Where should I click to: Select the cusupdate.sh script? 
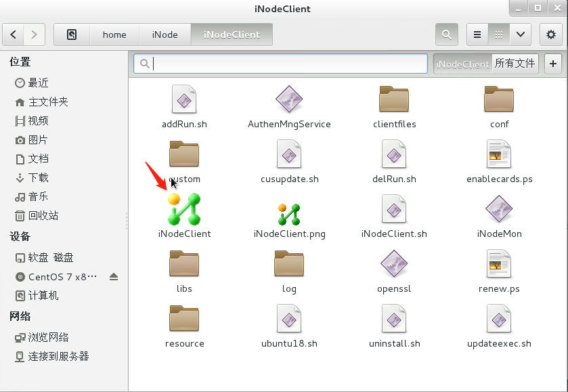pos(289,154)
